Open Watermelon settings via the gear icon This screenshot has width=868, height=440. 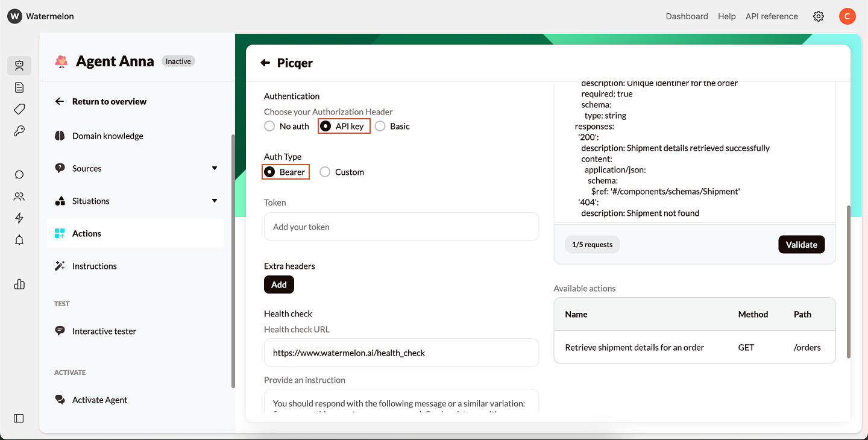click(x=818, y=16)
